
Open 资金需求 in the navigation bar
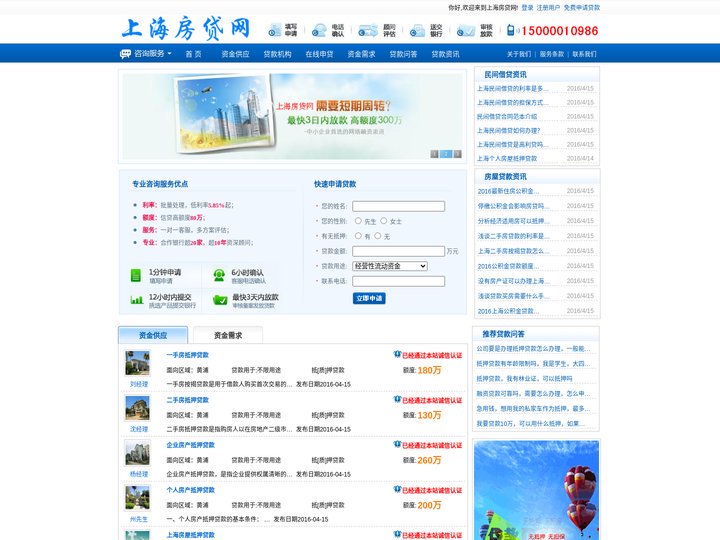click(x=361, y=54)
